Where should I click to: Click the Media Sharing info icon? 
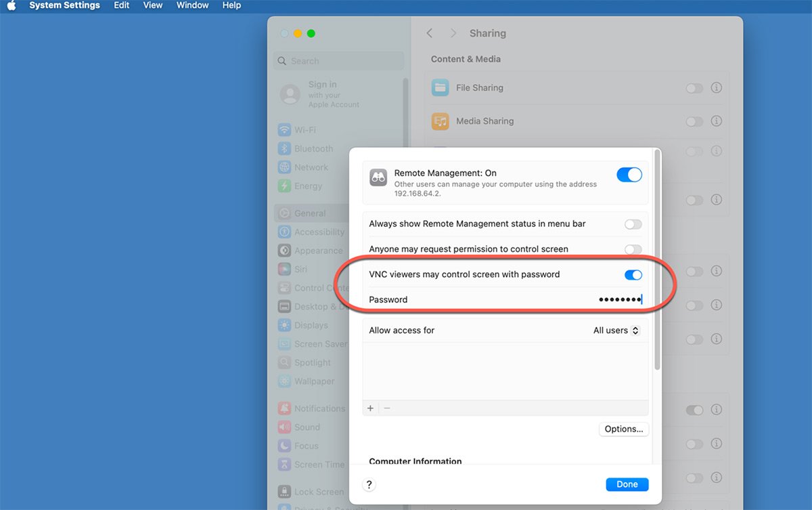pyautogui.click(x=717, y=121)
